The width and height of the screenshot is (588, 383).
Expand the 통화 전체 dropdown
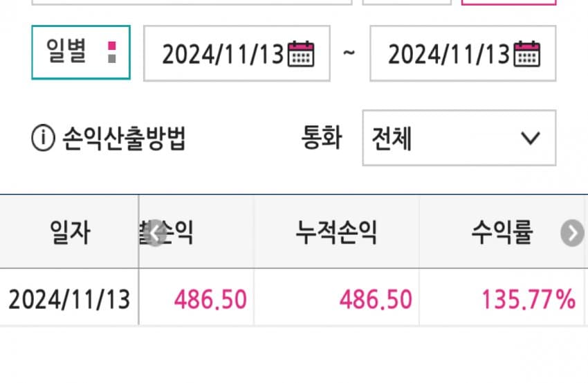[459, 138]
